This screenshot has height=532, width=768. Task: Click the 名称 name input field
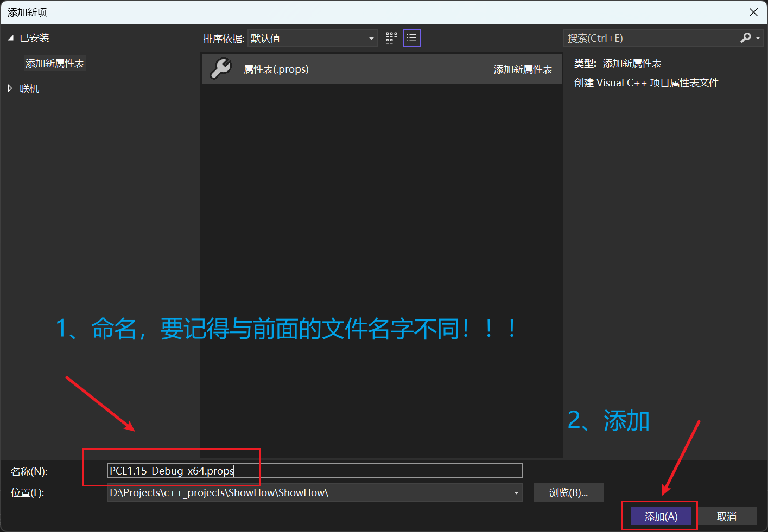coord(315,471)
